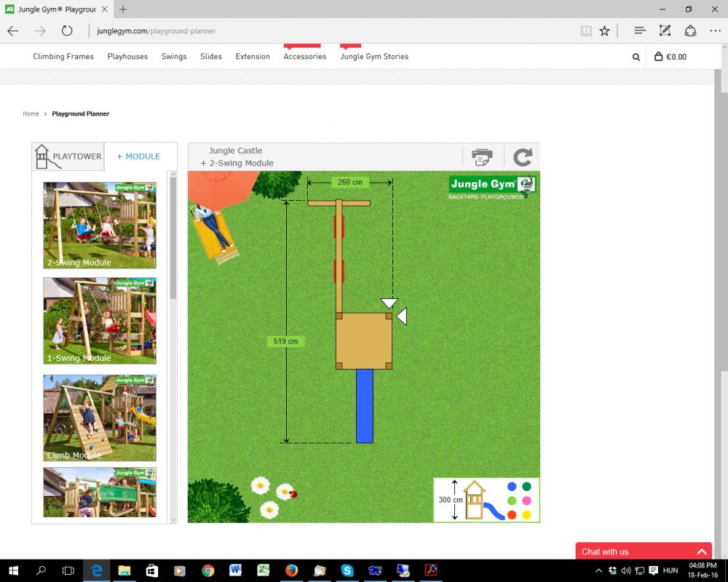Open a new browser tab with plus
728x582 pixels.
point(123,9)
